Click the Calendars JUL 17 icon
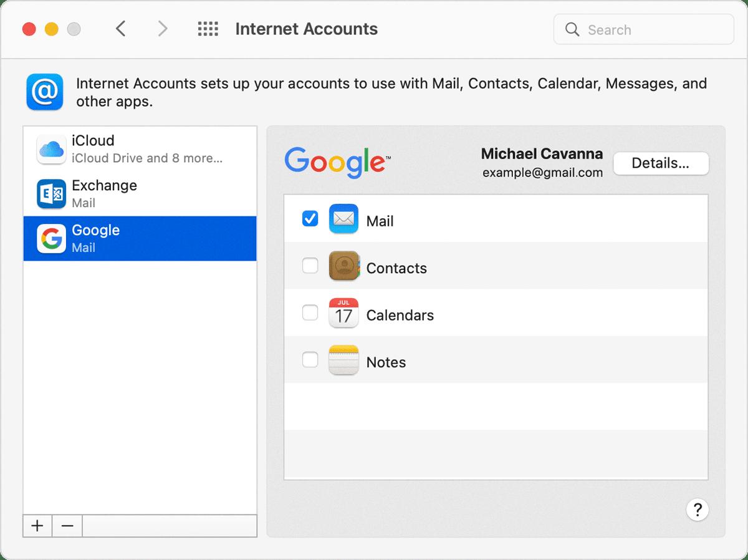The image size is (748, 560). [343, 313]
